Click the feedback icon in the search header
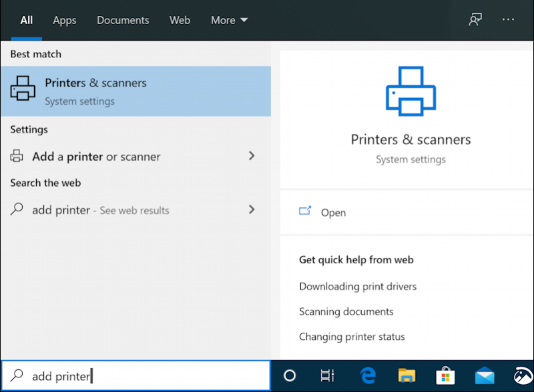This screenshot has height=392, width=534. pos(475,20)
